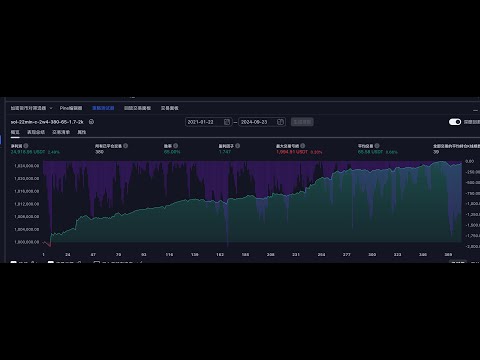Viewport: 480px width, 360px height.
Task: Click the closed trades count 380
Action: coord(99,152)
